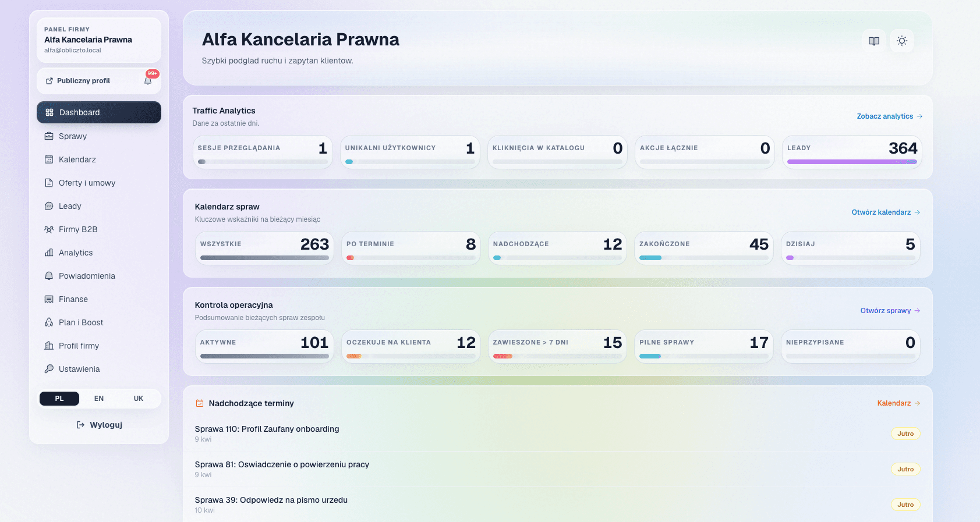
Task: Select Plan i Boost menu item
Action: click(99, 322)
